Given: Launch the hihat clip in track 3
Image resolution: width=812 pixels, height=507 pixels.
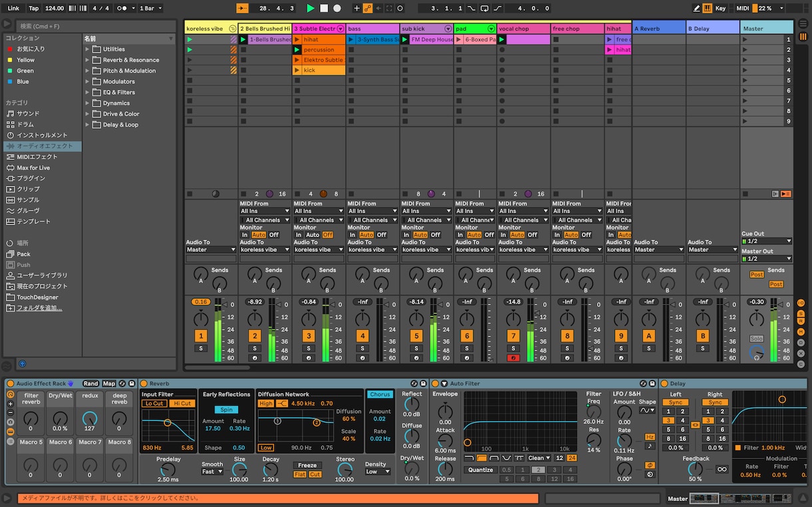Looking at the screenshot, I should click(x=297, y=39).
